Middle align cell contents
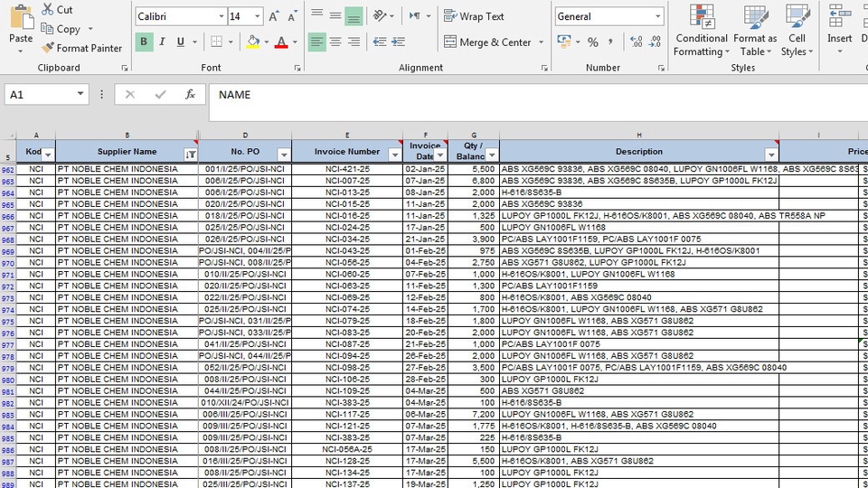 pyautogui.click(x=335, y=16)
